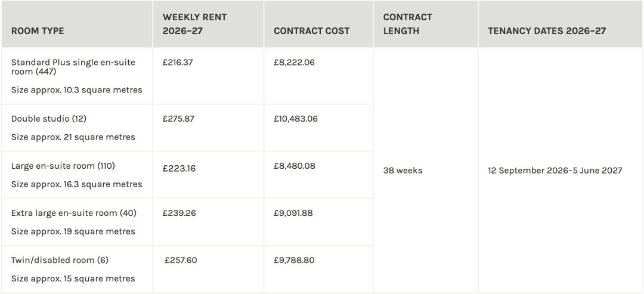Viewport: 644px width, 294px height.
Task: Click the £9,091.88 contract cost figure
Action: [293, 213]
